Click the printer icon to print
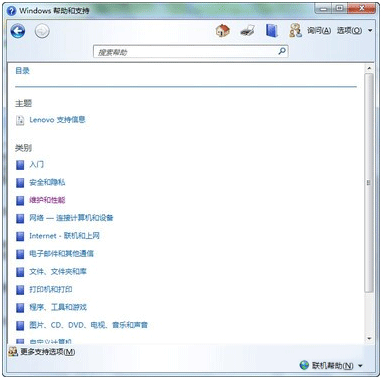This screenshot has width=382, height=379. point(248,31)
